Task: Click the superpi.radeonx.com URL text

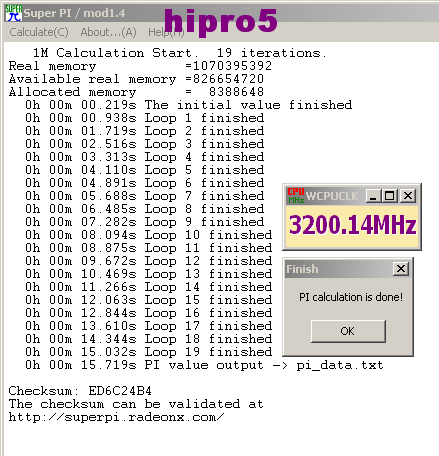Action: 116,417
